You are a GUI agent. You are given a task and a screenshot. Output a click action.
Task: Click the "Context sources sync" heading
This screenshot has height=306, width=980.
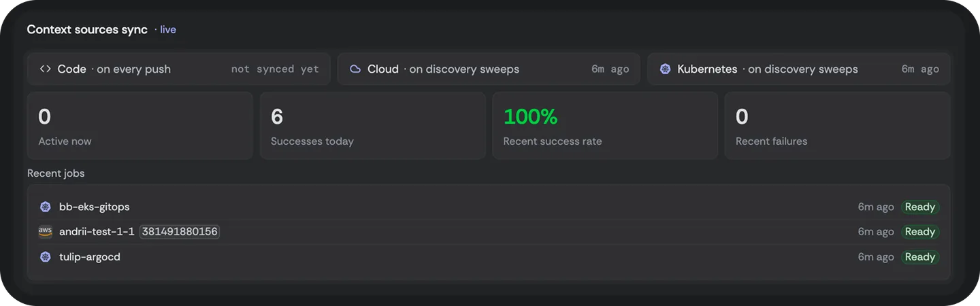coord(87,30)
